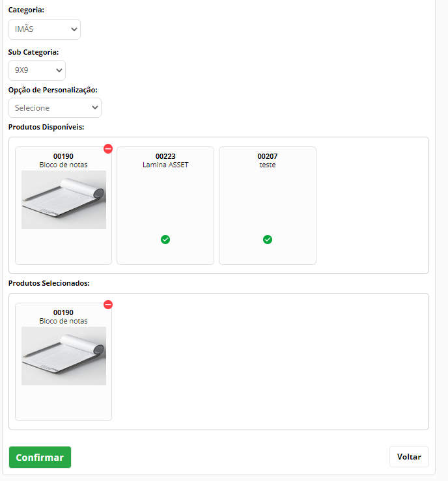Choose the 00223 Lamina ASSET product card
Viewport: 448px width, 481px height.
click(165, 206)
